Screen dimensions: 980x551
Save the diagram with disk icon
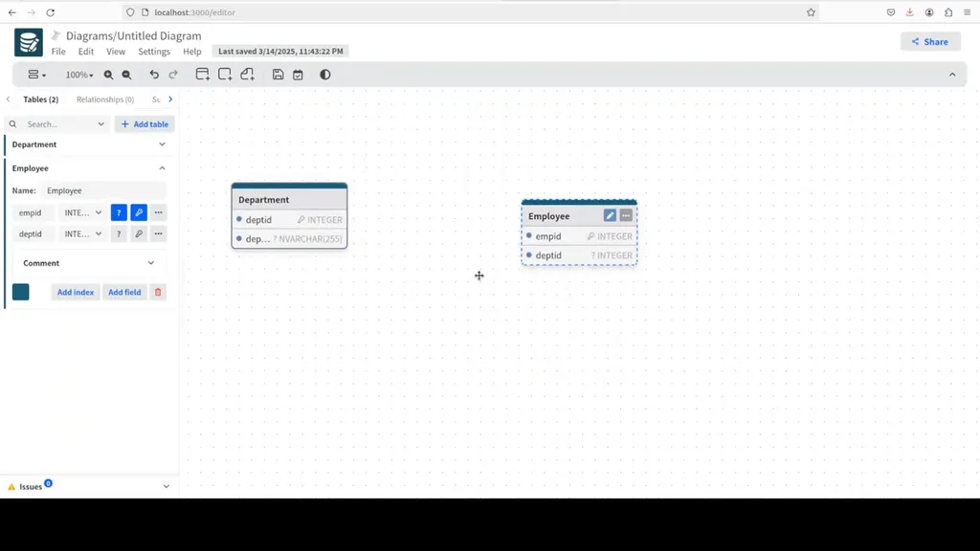(278, 75)
